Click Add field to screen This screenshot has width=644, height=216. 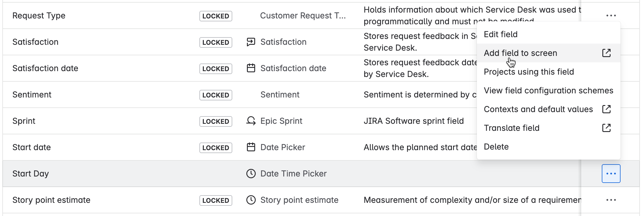(521, 53)
